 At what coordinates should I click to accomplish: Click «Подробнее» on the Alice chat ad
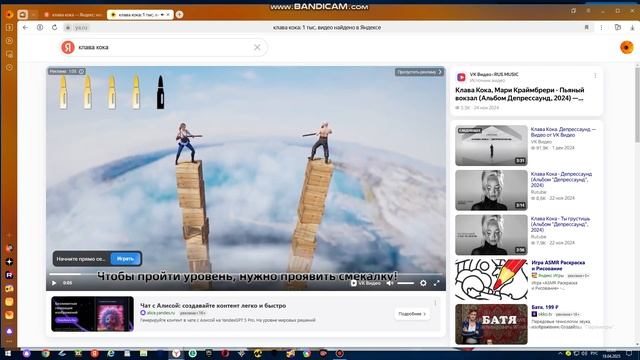click(412, 314)
